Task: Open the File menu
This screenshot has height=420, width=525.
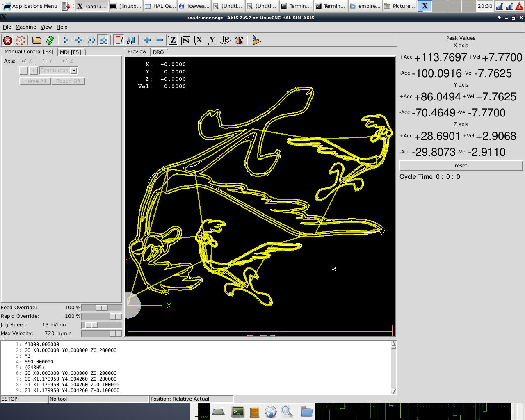Action: (x=7, y=27)
